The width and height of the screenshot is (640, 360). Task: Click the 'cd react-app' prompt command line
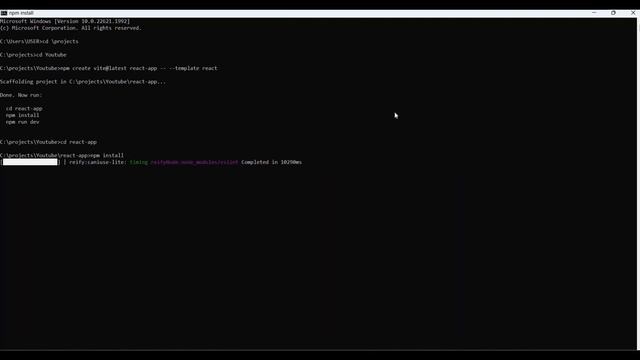tap(48, 142)
